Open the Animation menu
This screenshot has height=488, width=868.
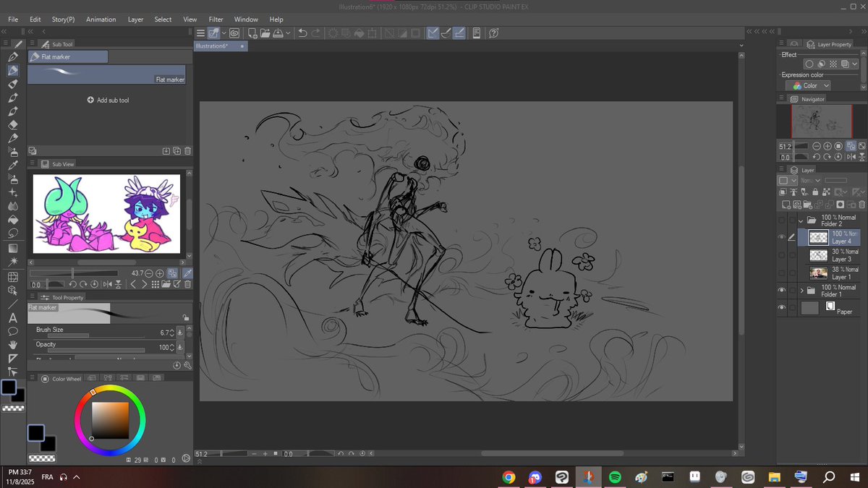pyautogui.click(x=101, y=20)
